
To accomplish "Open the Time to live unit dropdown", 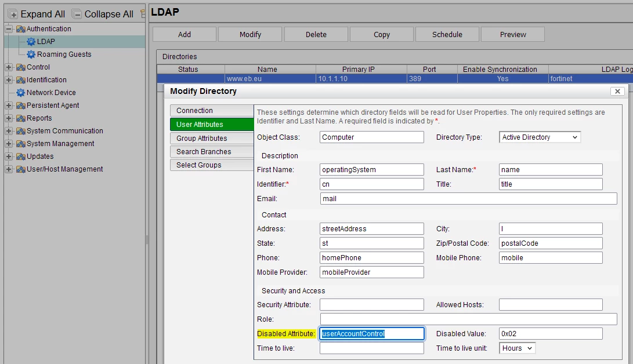I will 517,348.
